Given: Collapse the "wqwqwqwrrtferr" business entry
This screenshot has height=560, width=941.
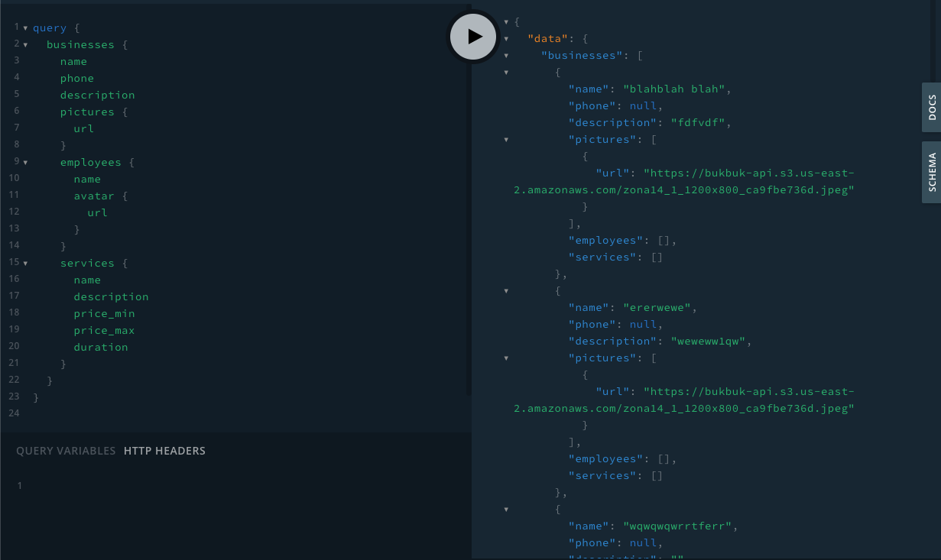Looking at the screenshot, I should coord(506,509).
